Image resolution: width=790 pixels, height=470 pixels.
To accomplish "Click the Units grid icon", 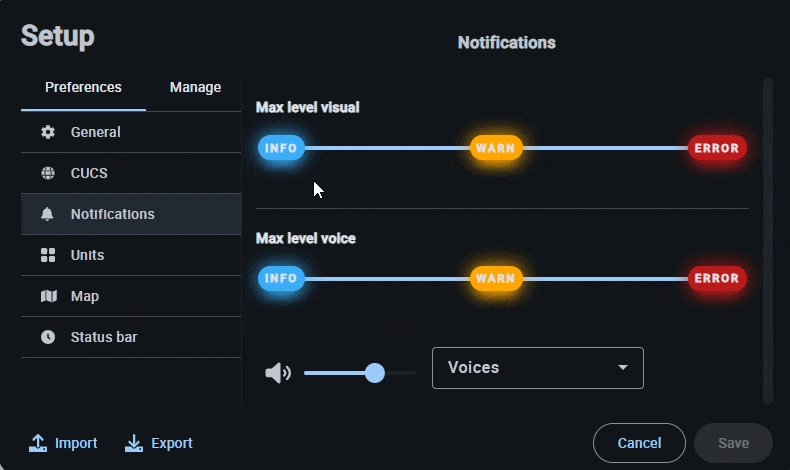I will 48,255.
